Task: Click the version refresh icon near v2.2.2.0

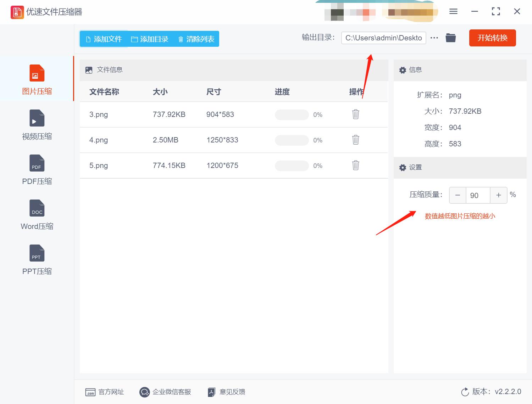Action: click(x=465, y=392)
